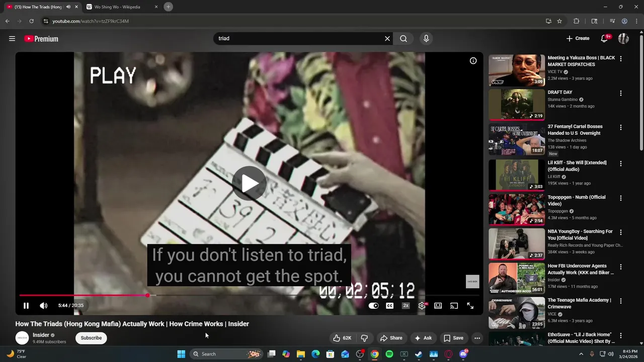Bookmark this page with the star

(x=559, y=21)
